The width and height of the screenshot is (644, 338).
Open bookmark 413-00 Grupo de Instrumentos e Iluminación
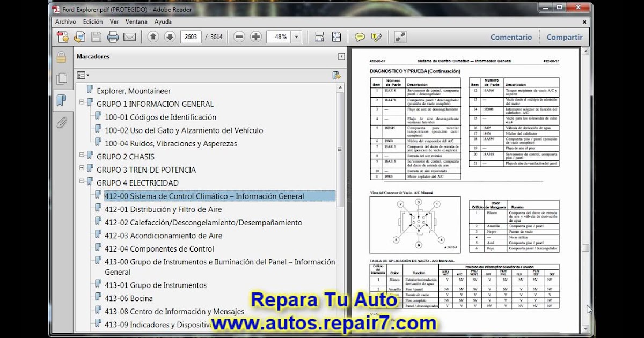[x=220, y=267]
